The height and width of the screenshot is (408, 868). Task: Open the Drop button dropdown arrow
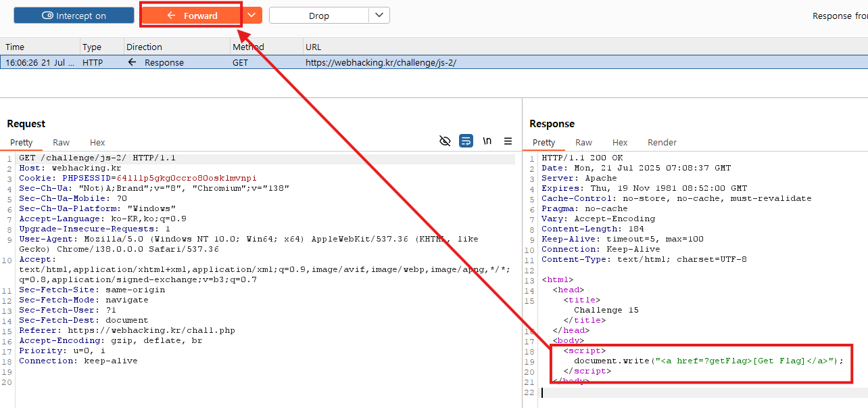(379, 15)
